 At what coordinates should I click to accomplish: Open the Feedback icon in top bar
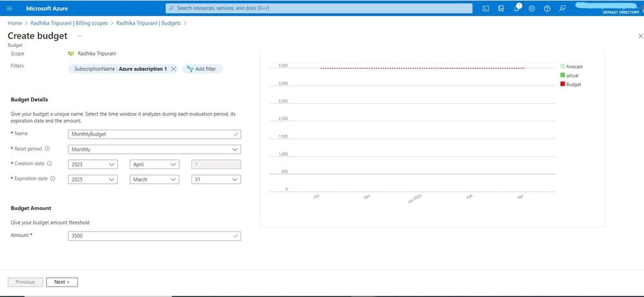coord(562,8)
